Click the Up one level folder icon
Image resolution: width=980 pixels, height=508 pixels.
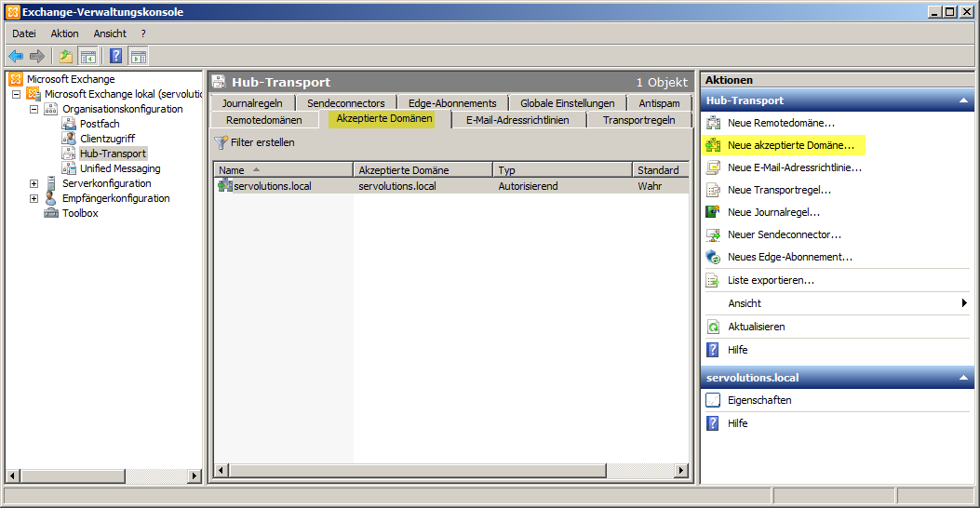pyautogui.click(x=66, y=56)
